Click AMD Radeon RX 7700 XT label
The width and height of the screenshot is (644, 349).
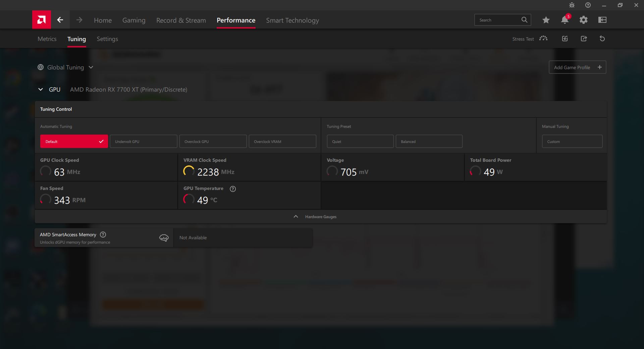tap(128, 90)
